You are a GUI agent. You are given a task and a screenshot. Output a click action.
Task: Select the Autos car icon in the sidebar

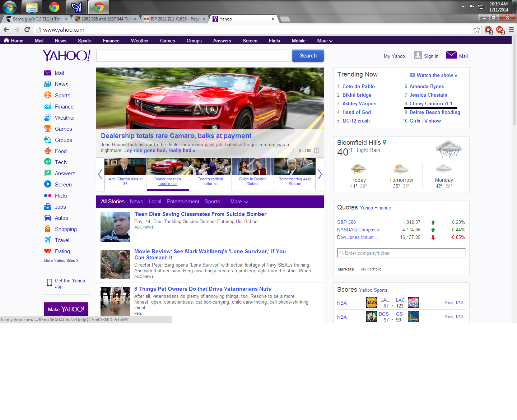[48, 218]
